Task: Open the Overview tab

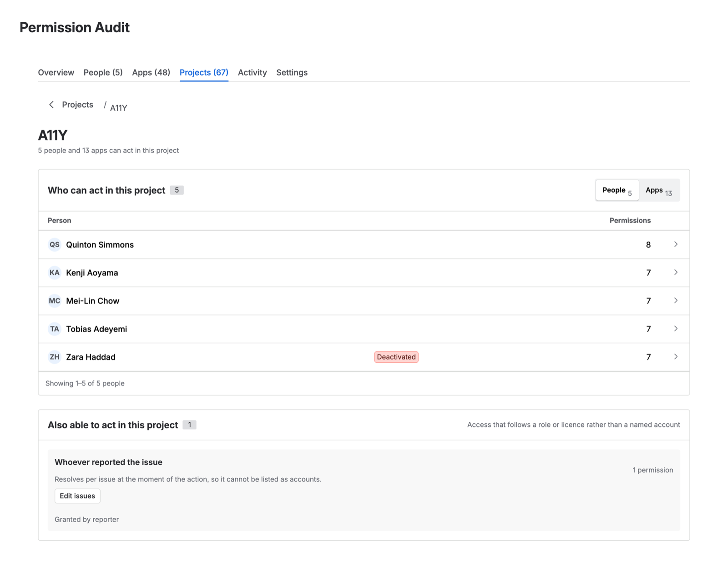Action: click(56, 72)
